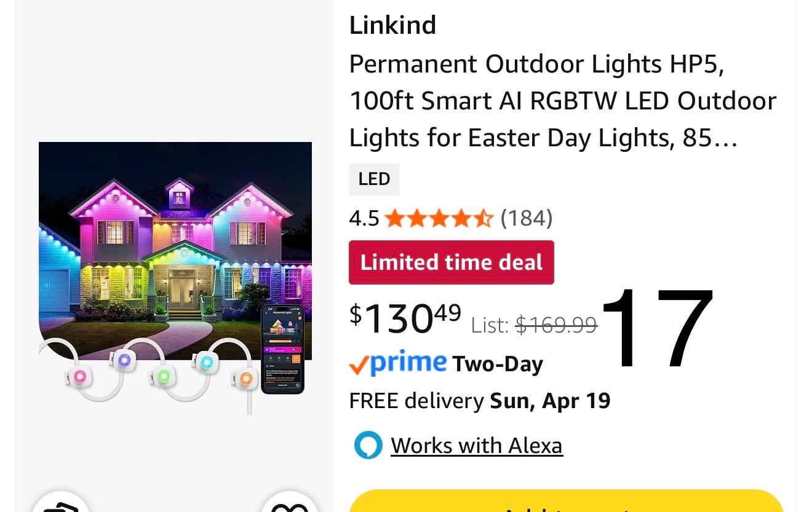Click the red Limited time deal badge
This screenshot has height=512, width=812.
(x=451, y=262)
